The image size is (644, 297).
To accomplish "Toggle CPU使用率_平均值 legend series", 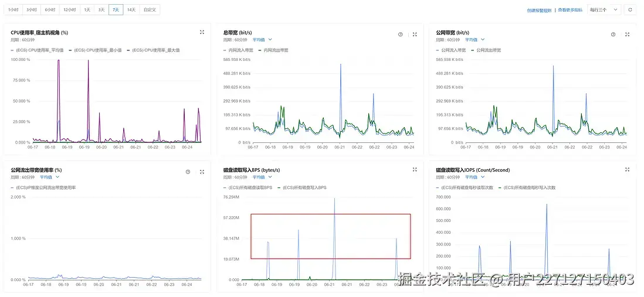I will 37,50.
